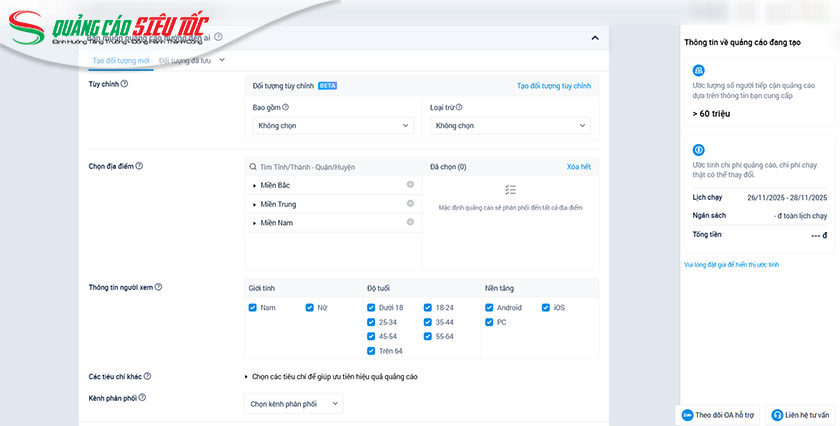Open the Bao gồm dropdown

(332, 126)
